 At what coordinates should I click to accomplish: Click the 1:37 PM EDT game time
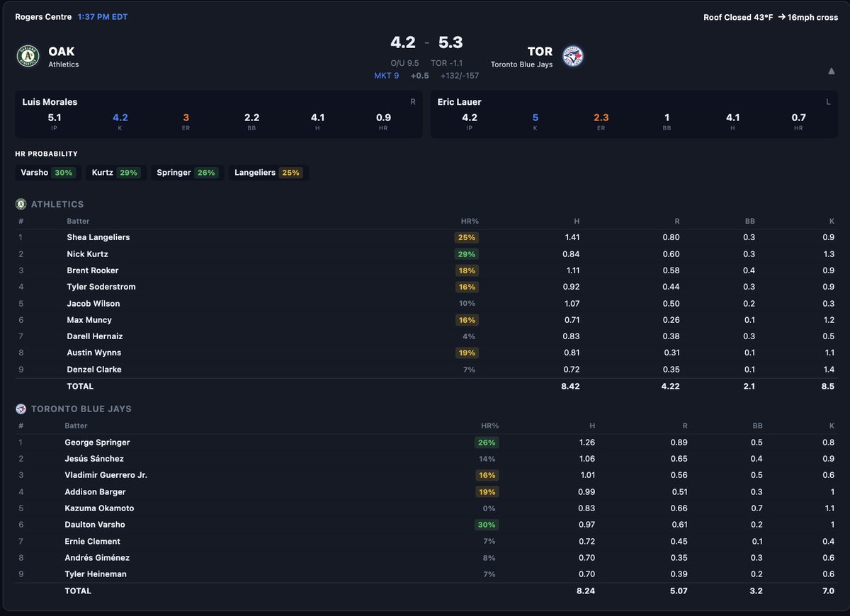pos(103,17)
